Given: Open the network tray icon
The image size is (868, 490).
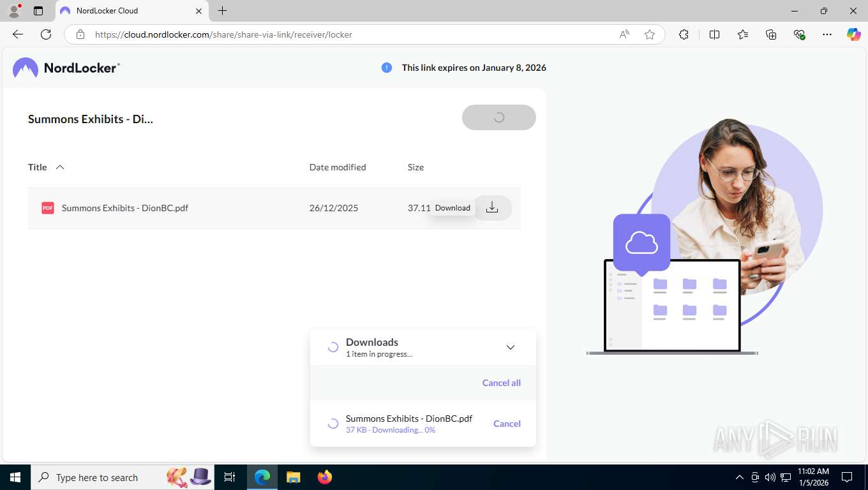Looking at the screenshot, I should (x=786, y=477).
